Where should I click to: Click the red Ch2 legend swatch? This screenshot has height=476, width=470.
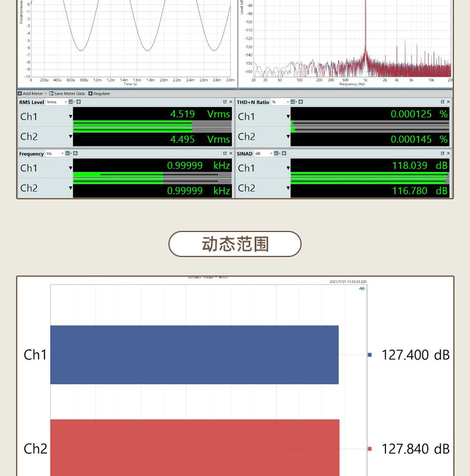(369, 449)
